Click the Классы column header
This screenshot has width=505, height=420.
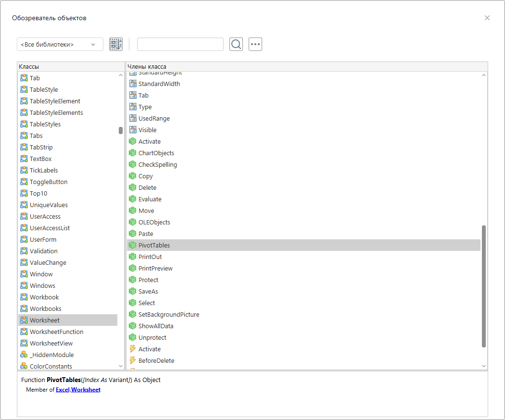70,66
